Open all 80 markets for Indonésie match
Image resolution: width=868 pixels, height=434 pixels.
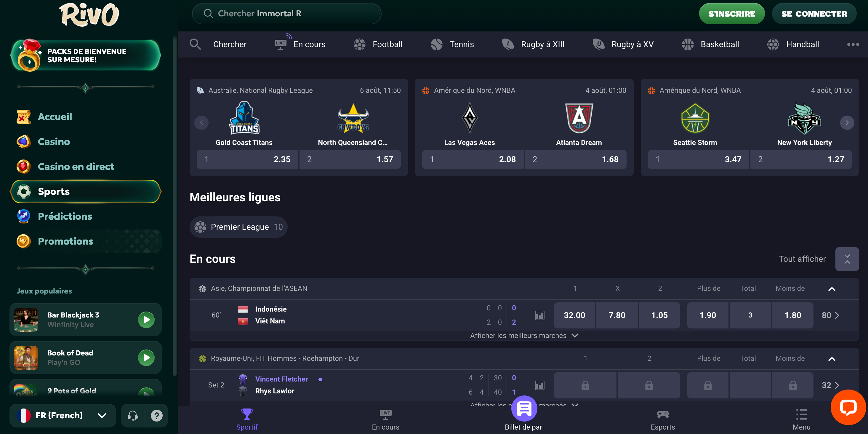830,315
